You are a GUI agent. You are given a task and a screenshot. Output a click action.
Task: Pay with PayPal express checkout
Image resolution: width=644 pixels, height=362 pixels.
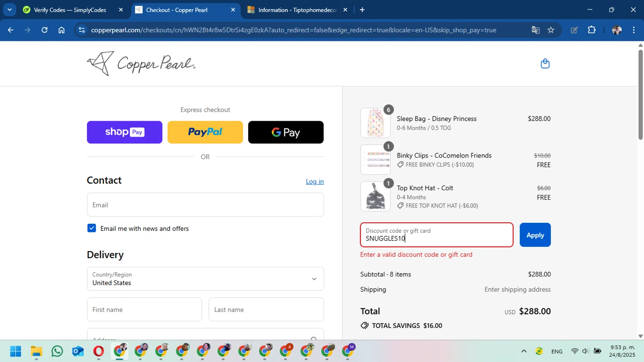click(205, 132)
